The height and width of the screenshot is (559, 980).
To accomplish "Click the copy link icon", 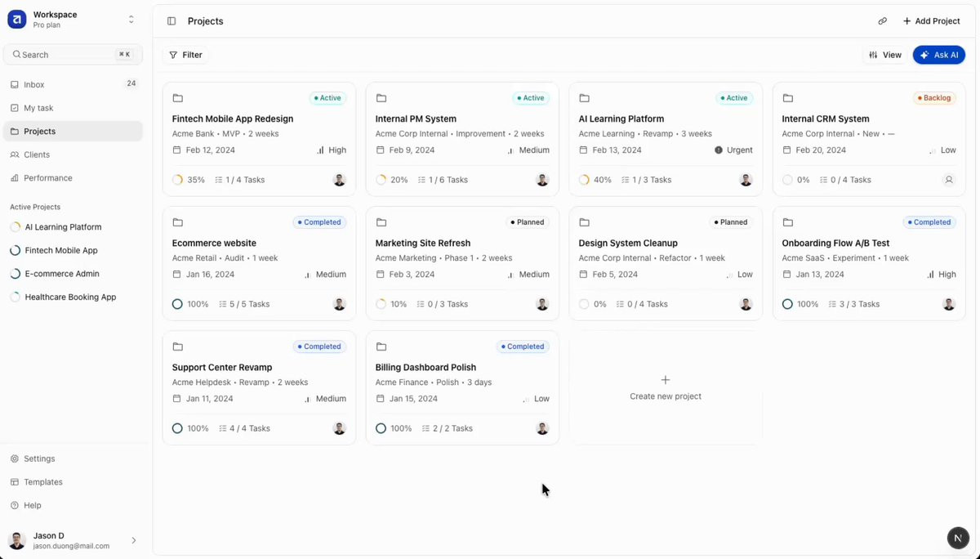I will (882, 21).
